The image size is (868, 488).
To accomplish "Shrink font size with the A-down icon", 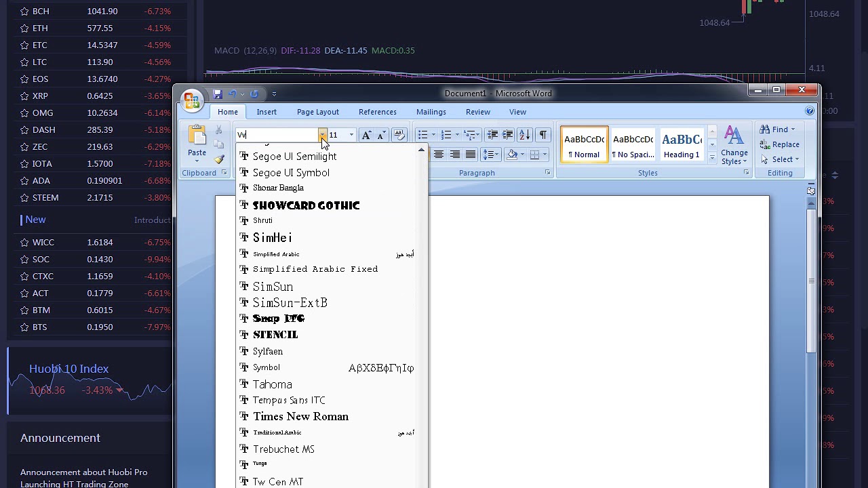I will point(381,135).
